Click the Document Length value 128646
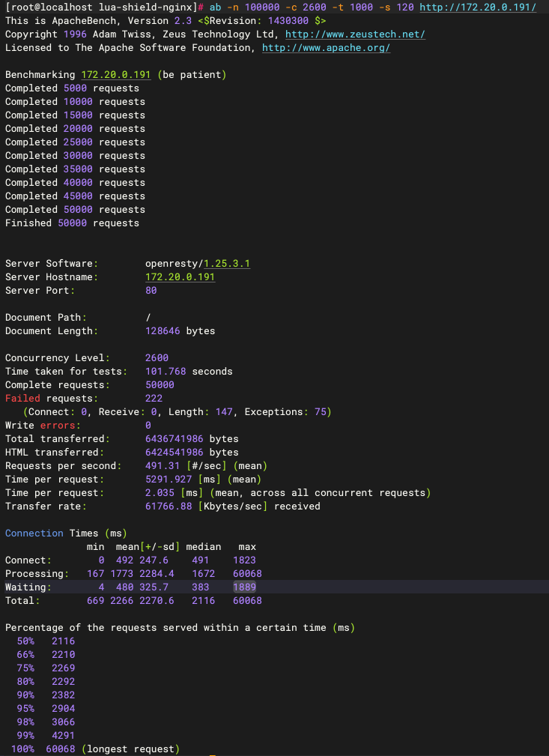Image resolution: width=549 pixels, height=756 pixels. [x=163, y=331]
